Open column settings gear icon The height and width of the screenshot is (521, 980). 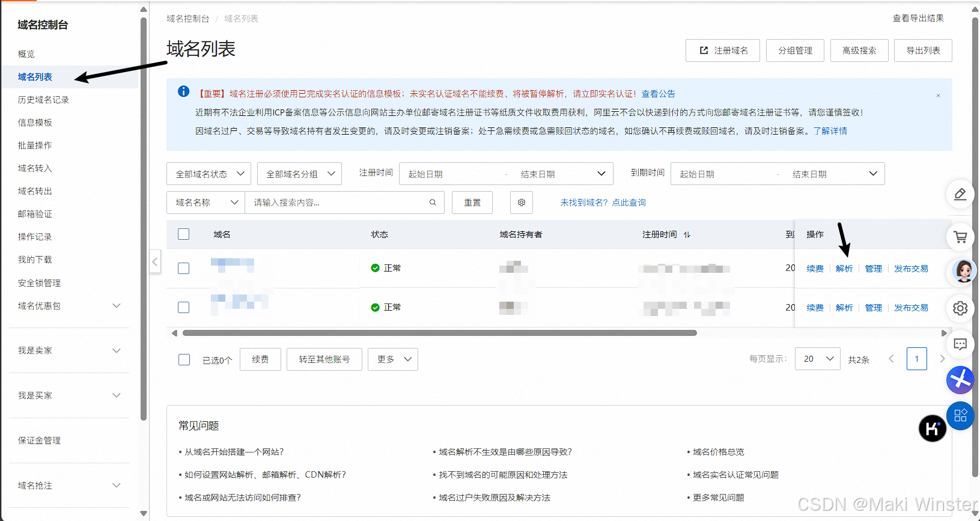coord(522,203)
